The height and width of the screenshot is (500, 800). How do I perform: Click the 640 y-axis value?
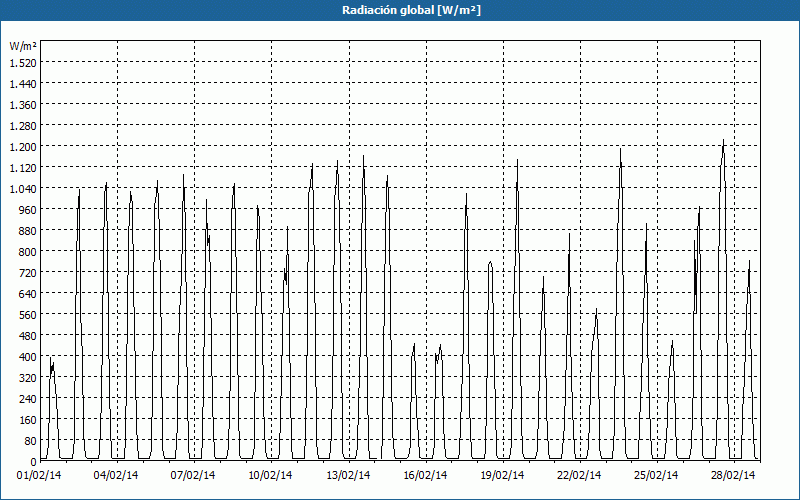pos(28,294)
